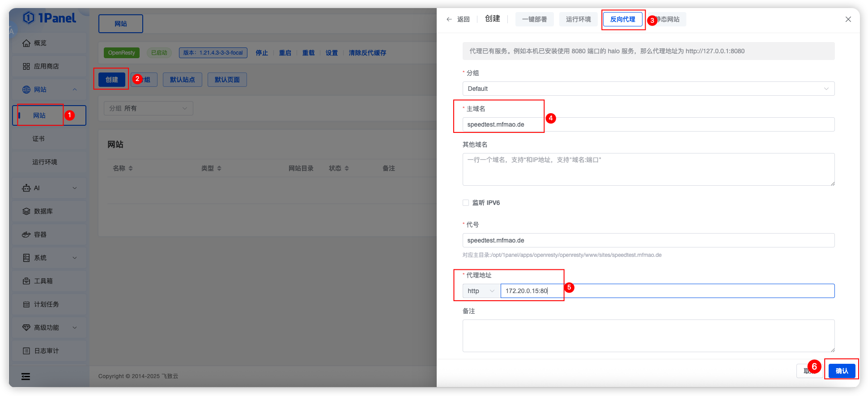Switch to the 运行环境 tab
Image resolution: width=868 pixels, height=396 pixels.
pyautogui.click(x=578, y=19)
